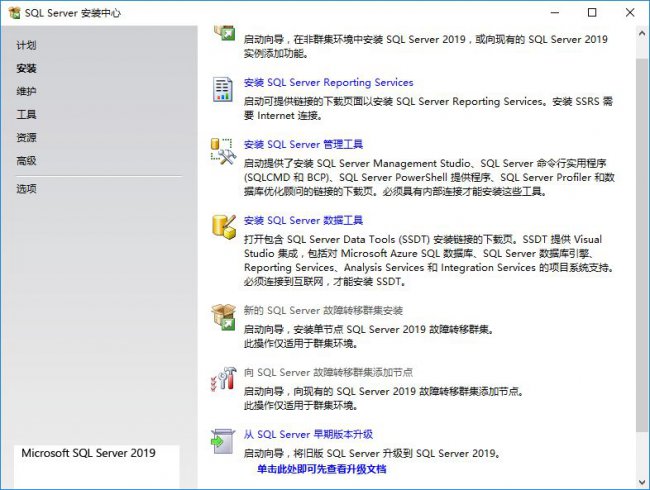Click the text 启动向导，安装单节点 SQL Server 2019 故障转移群集
This screenshot has width=650, height=490.
pyautogui.click(x=369, y=330)
